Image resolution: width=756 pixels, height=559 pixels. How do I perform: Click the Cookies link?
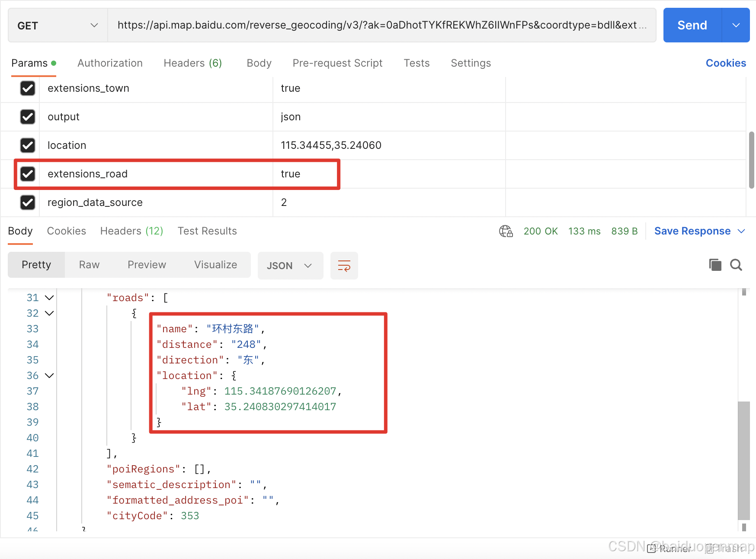[726, 63]
